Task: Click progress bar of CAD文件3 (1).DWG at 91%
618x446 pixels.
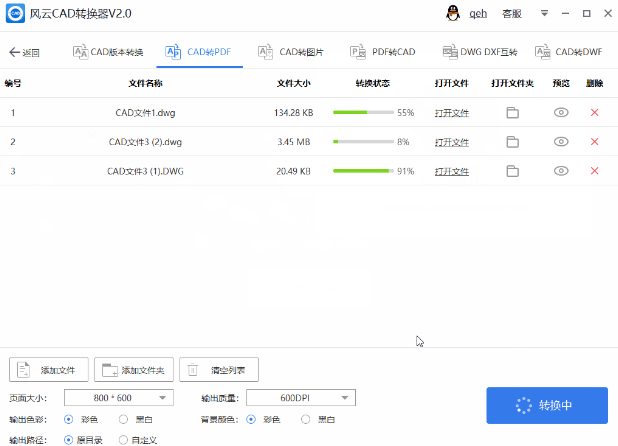Action: pyautogui.click(x=363, y=171)
